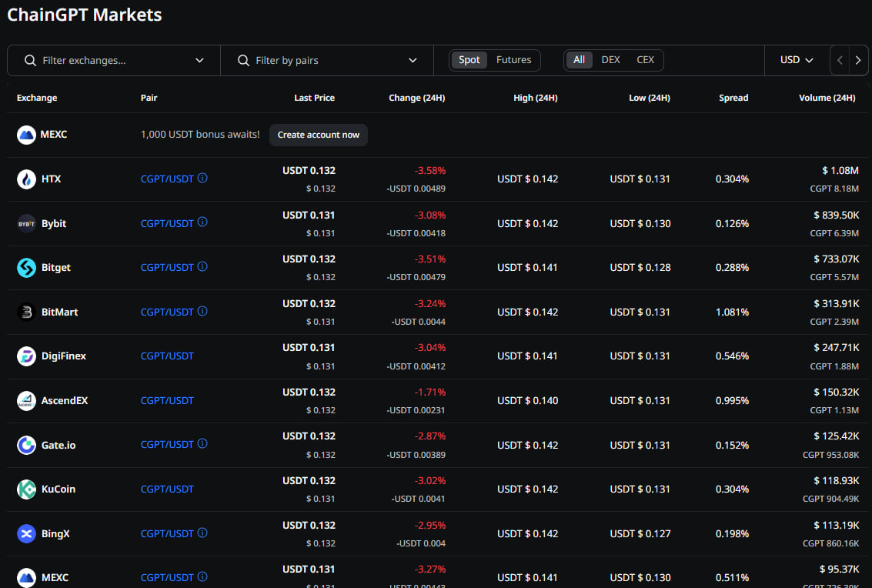Viewport: 872px width, 588px height.
Task: Click the Bitget exchange logo icon
Action: click(27, 268)
